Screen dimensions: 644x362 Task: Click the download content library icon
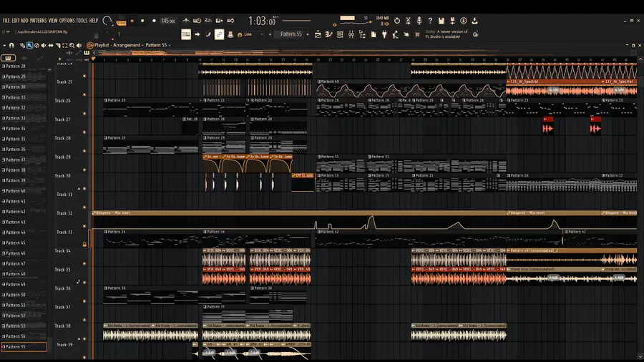click(474, 21)
